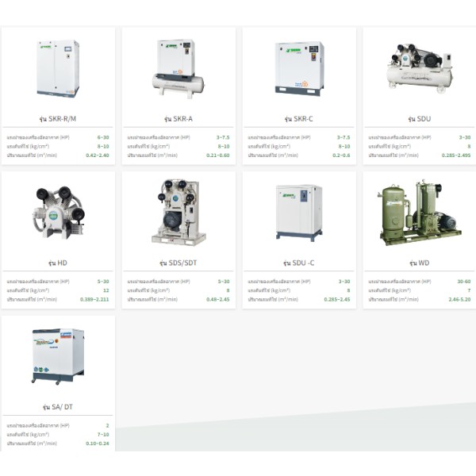Click the SDS/SDT model title
This screenshot has height=476, width=476.
click(178, 263)
